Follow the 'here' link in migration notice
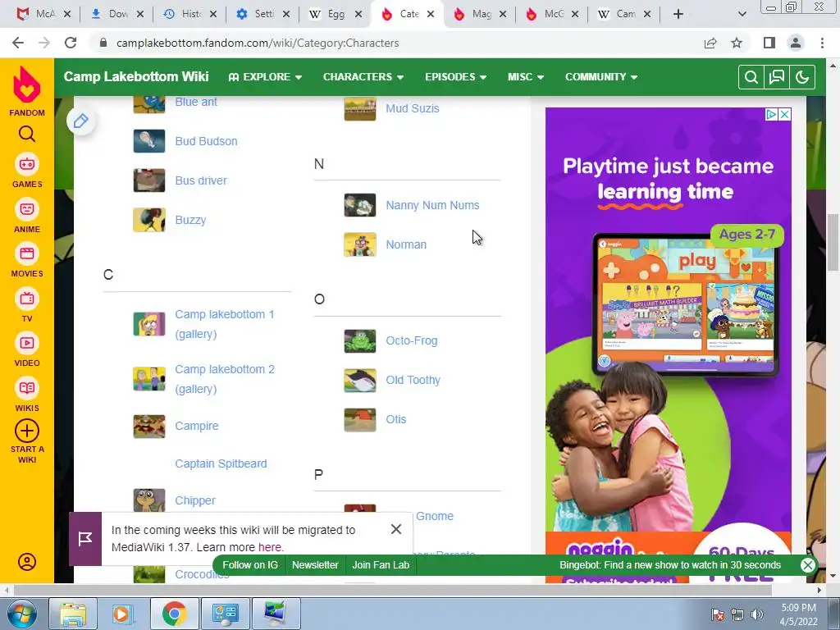The image size is (840, 630). [x=269, y=547]
